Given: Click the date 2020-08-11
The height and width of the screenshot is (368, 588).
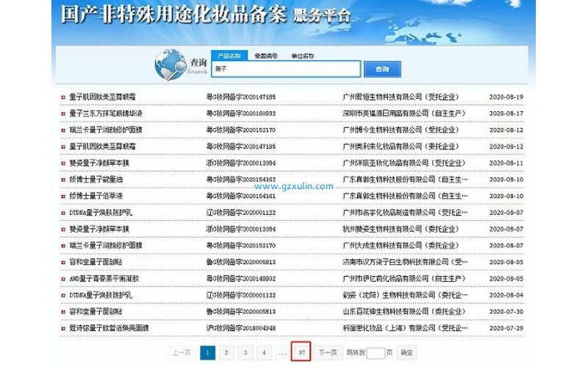Looking at the screenshot, I should click(x=506, y=163).
